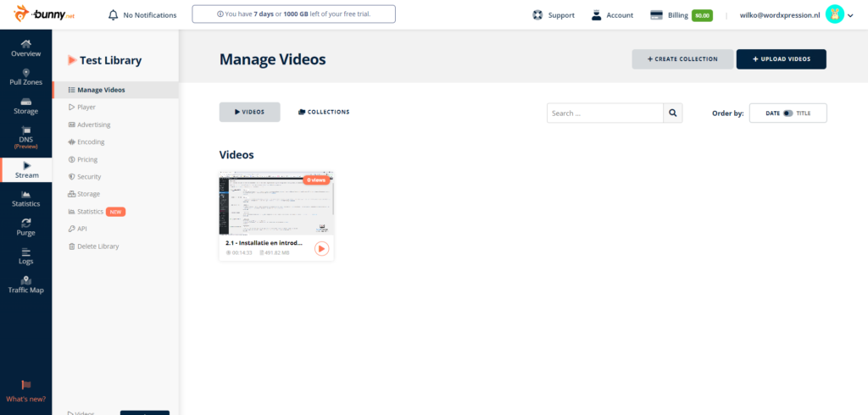Click the user avatar icon
The width and height of the screenshot is (868, 415).
pos(834,14)
